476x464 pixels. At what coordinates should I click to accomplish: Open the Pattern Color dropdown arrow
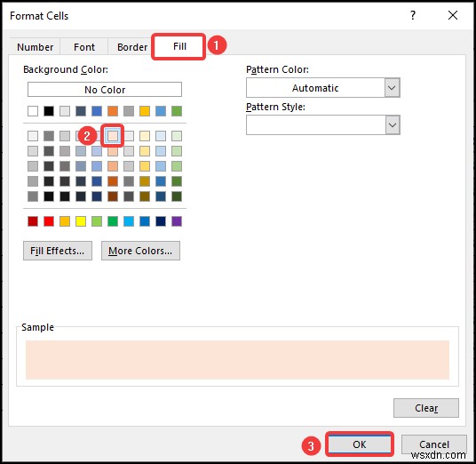[392, 88]
